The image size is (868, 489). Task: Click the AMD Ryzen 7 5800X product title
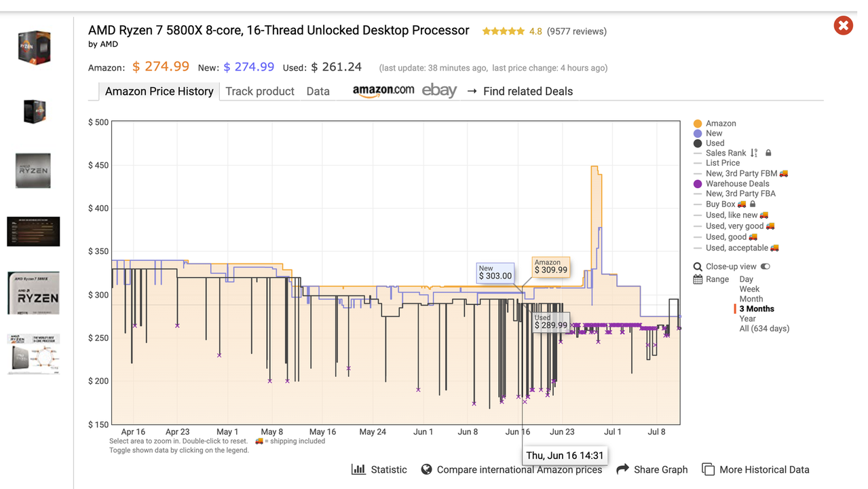(279, 31)
